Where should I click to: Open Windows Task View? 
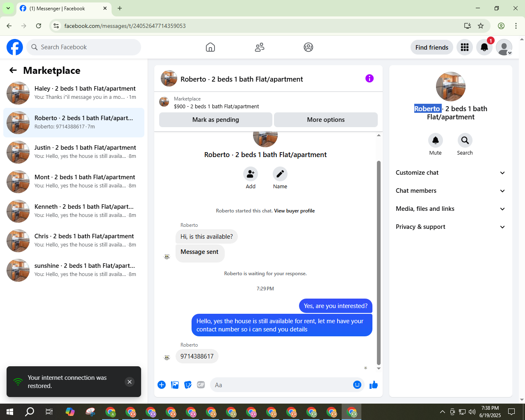(x=49, y=412)
